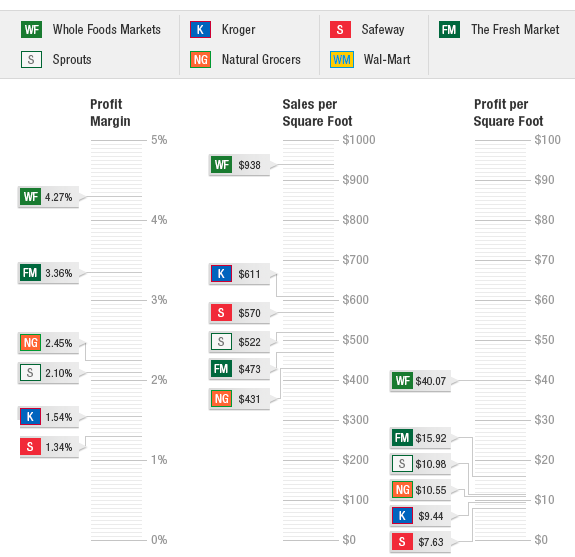Viewport: 575px width, 557px height.
Task: Select the WF 4.27% profit margin label
Action: [48, 197]
